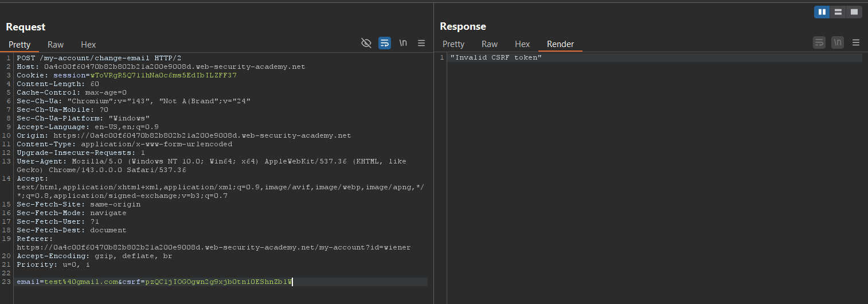Click the "Invalid CSRF token" response text
Viewport: 868px width, 304px height.
tap(496, 57)
